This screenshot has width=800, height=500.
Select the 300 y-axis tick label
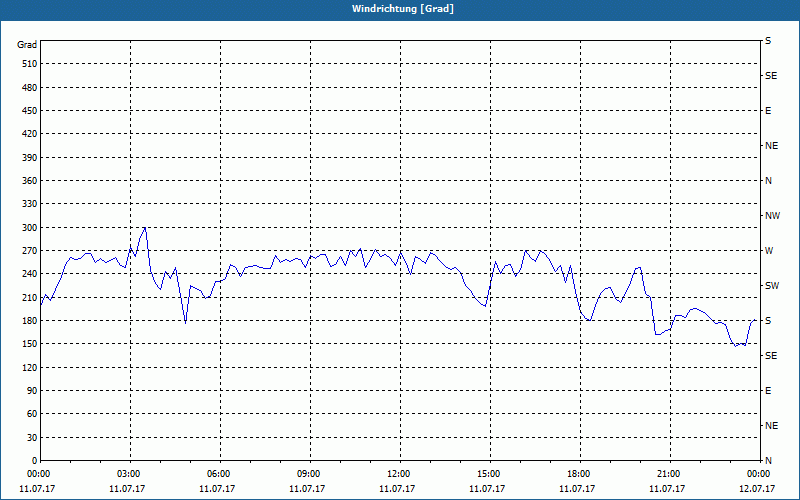29,227
